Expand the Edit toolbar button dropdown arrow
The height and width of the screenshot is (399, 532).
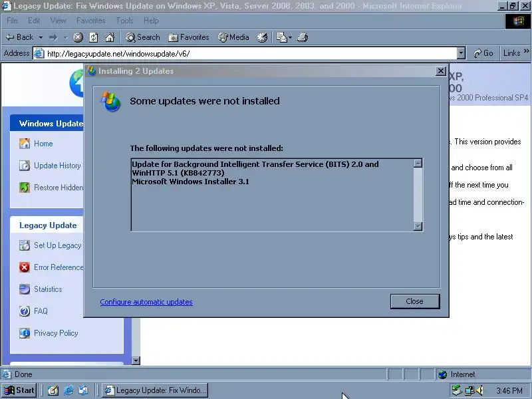pos(291,37)
